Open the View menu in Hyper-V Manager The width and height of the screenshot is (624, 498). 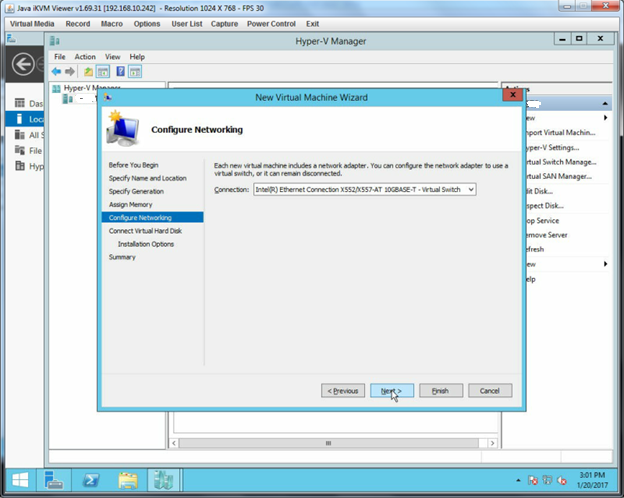[x=112, y=57]
